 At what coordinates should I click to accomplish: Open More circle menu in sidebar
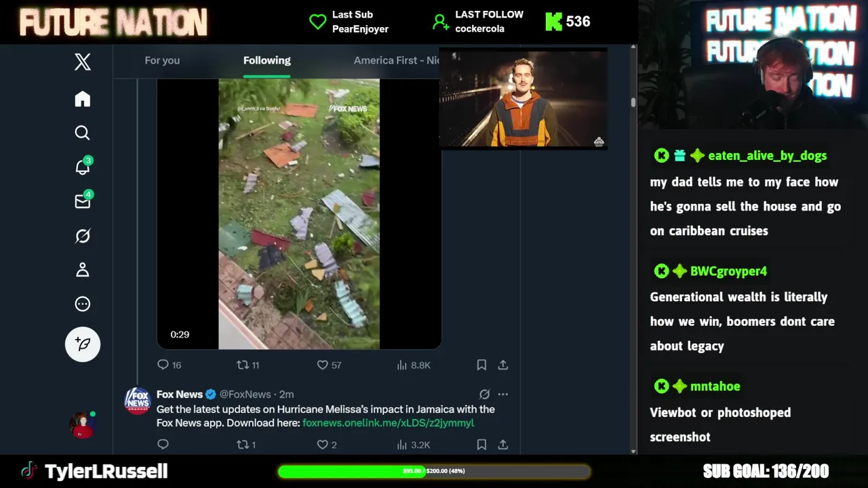82,304
